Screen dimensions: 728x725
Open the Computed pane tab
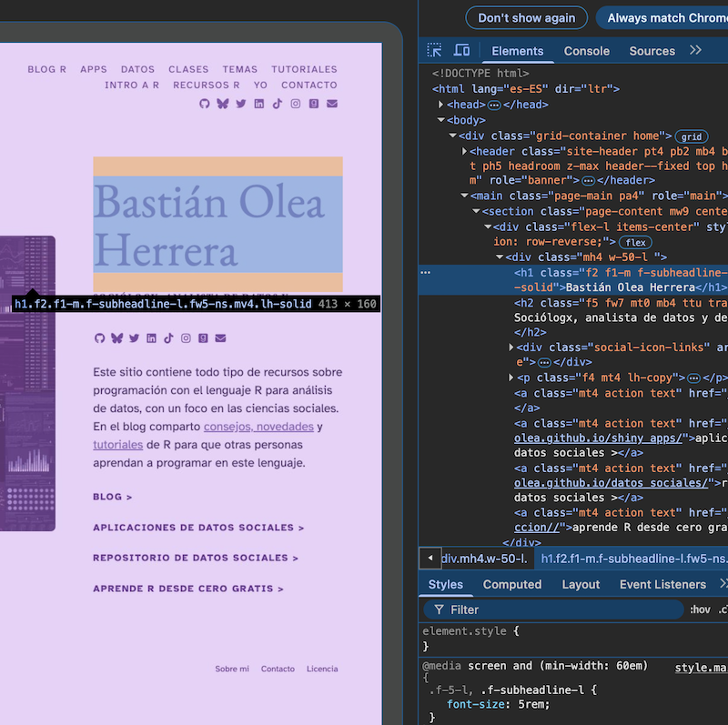click(512, 584)
